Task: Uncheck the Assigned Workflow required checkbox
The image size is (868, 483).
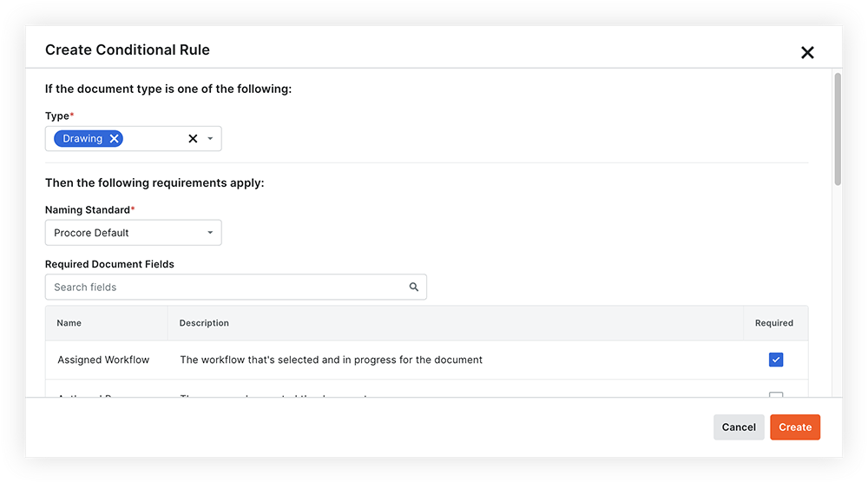Action: pos(776,360)
